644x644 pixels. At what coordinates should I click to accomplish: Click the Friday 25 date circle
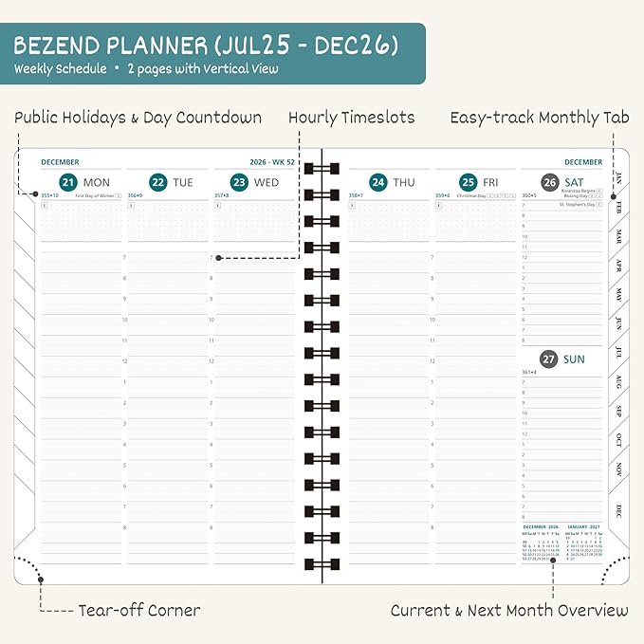pyautogui.click(x=467, y=182)
